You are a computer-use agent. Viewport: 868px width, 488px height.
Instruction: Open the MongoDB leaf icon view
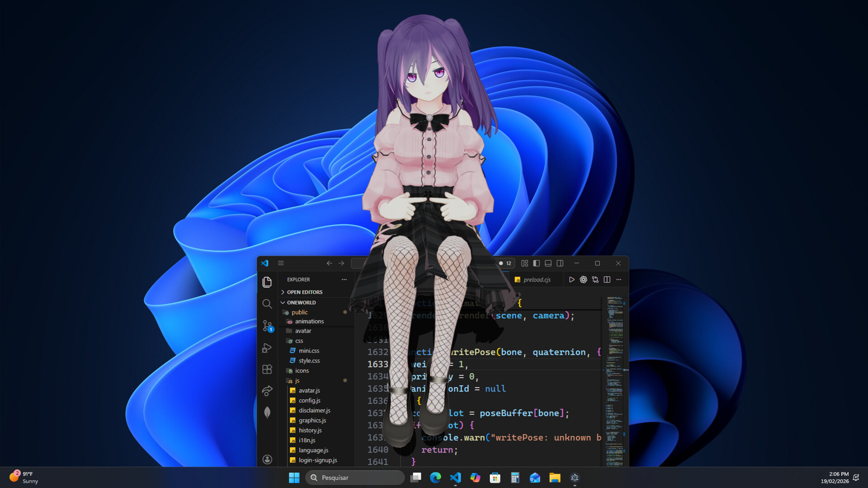(267, 413)
